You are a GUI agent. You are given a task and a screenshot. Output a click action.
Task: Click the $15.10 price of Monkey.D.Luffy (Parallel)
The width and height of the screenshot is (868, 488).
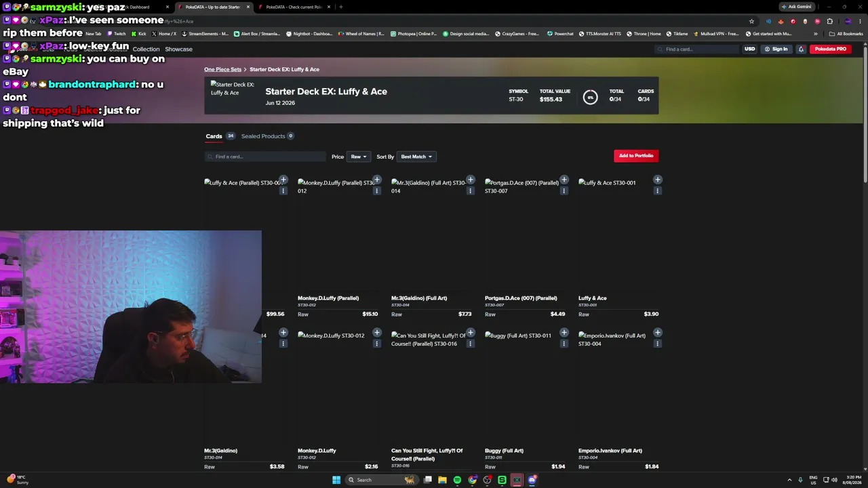coord(370,314)
